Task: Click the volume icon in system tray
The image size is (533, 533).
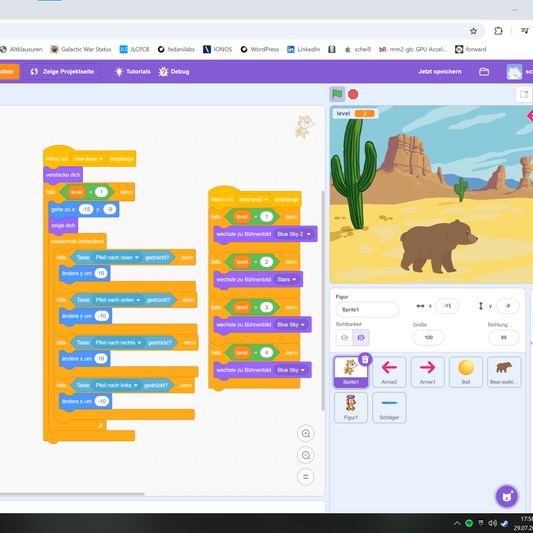Action: pos(492,523)
